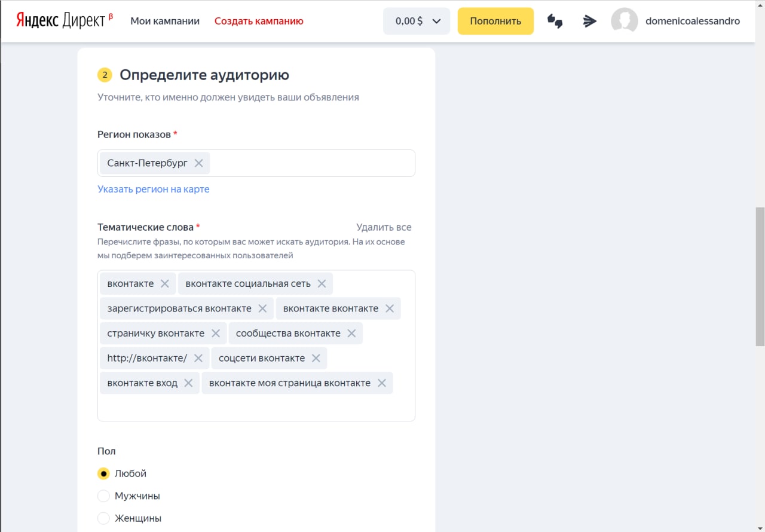Click the domenicoalessandro username

(693, 21)
